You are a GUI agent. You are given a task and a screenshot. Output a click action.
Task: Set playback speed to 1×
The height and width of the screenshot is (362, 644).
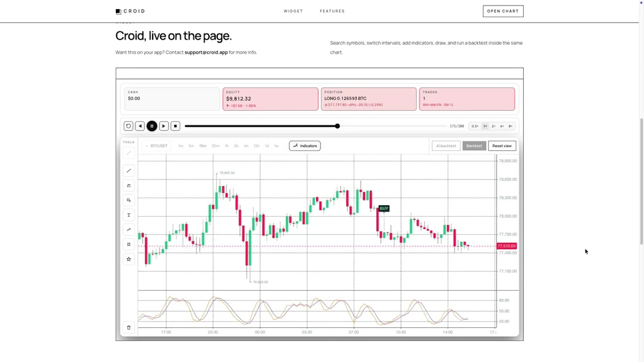tap(485, 126)
